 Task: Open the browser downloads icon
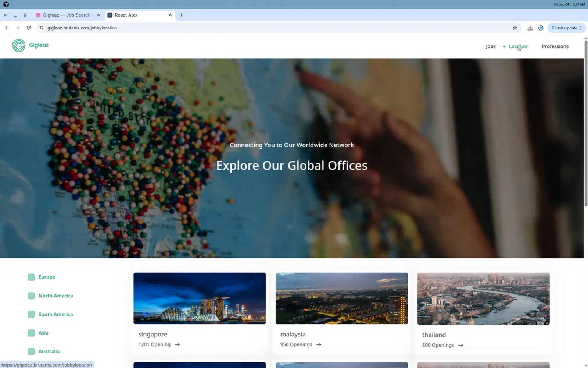click(530, 28)
